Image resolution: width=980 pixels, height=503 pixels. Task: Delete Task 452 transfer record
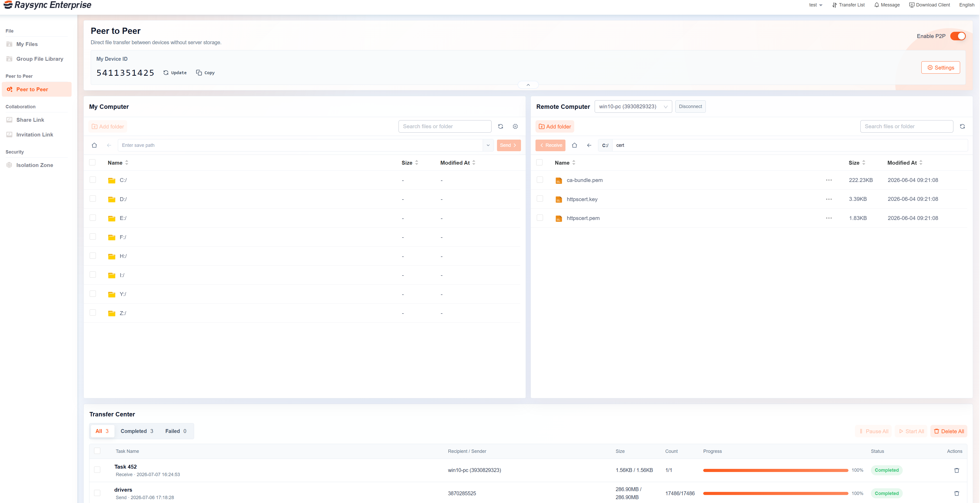click(x=956, y=470)
